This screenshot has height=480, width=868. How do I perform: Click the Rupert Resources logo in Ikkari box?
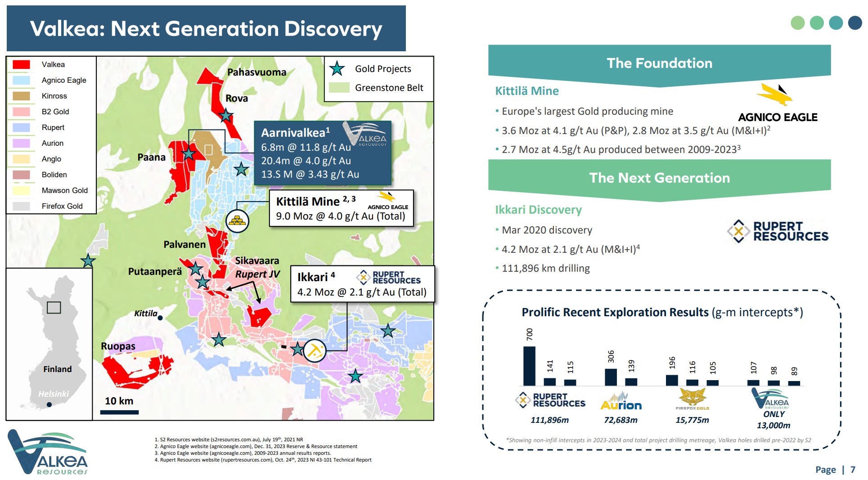tap(388, 278)
